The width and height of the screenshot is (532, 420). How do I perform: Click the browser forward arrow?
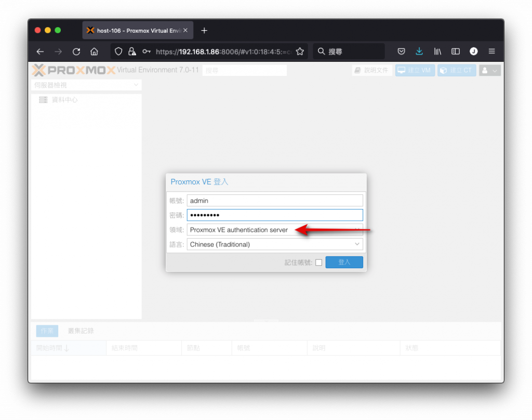coord(58,51)
